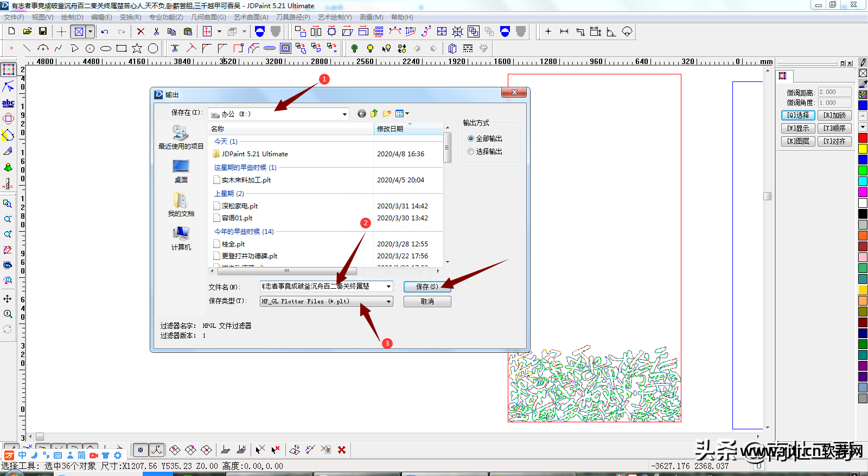Select the 全部输出 radio option
868x476 pixels.
[471, 138]
